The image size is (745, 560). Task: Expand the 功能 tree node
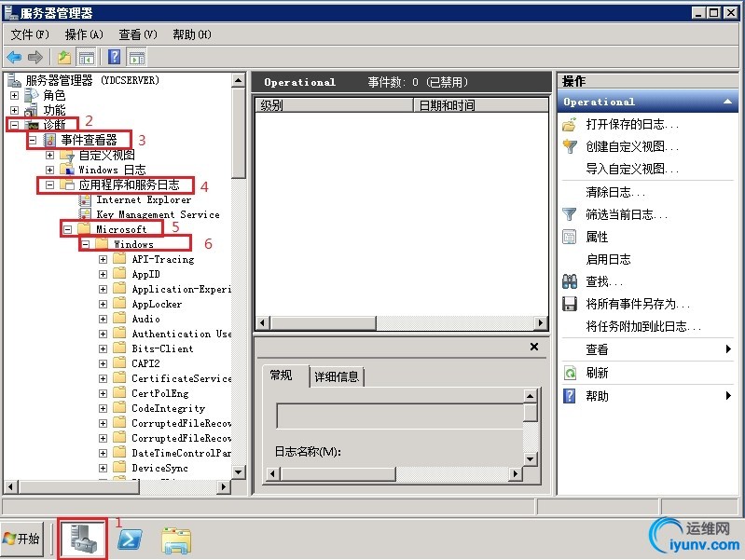(x=15, y=110)
